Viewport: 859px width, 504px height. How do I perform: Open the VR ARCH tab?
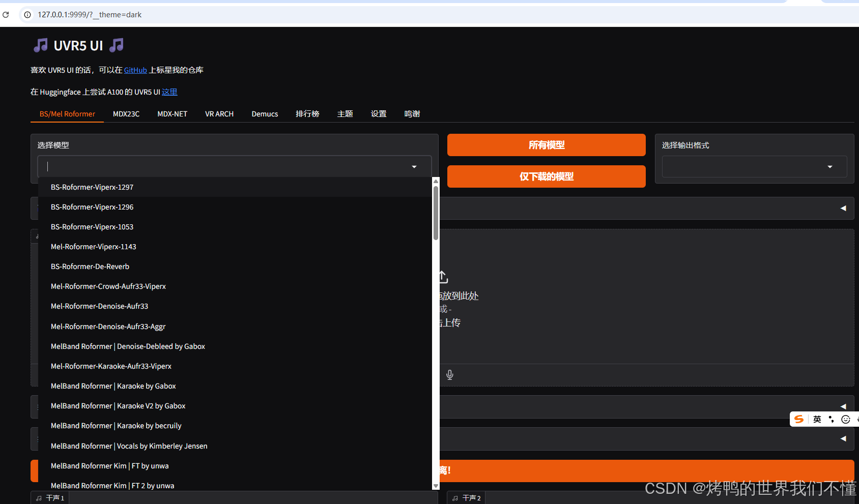click(x=219, y=114)
